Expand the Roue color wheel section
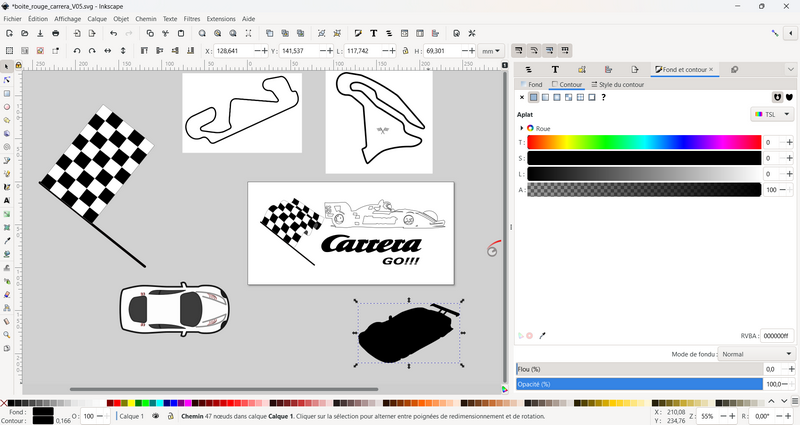800x425 pixels. [521, 128]
